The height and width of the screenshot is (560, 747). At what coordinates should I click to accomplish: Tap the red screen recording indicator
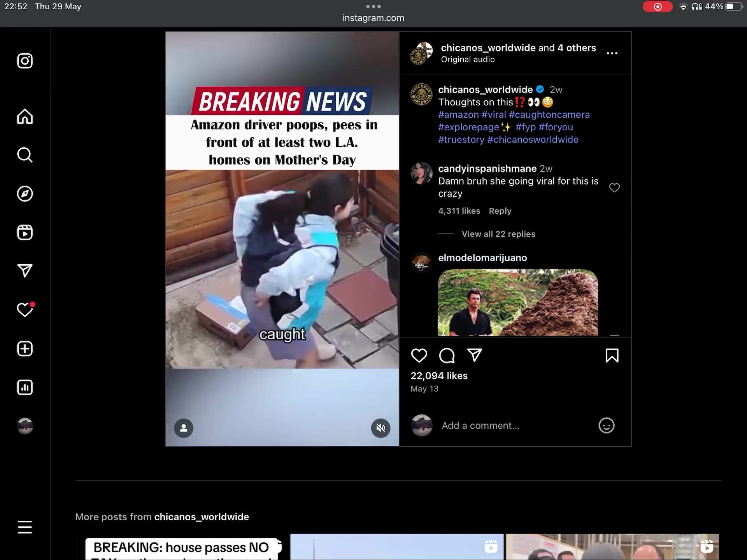tap(658, 7)
